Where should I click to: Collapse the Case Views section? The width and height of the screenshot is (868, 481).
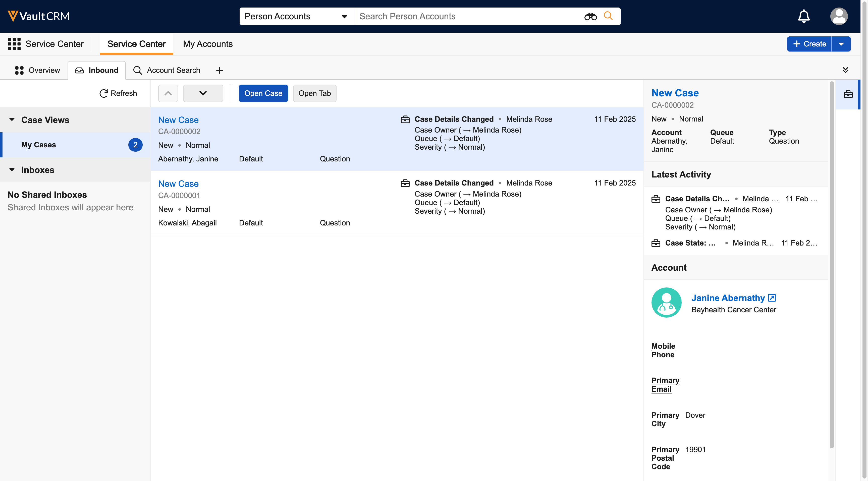[12, 119]
